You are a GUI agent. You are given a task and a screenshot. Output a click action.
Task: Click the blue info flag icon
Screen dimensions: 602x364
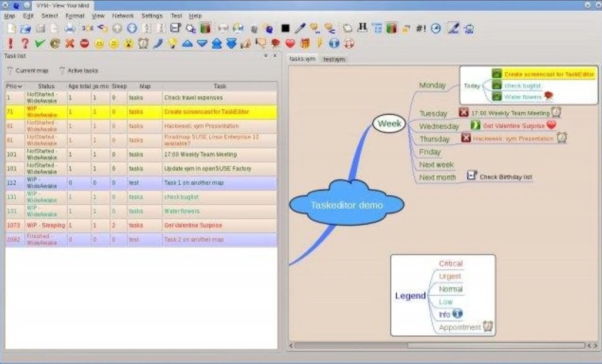(334, 43)
